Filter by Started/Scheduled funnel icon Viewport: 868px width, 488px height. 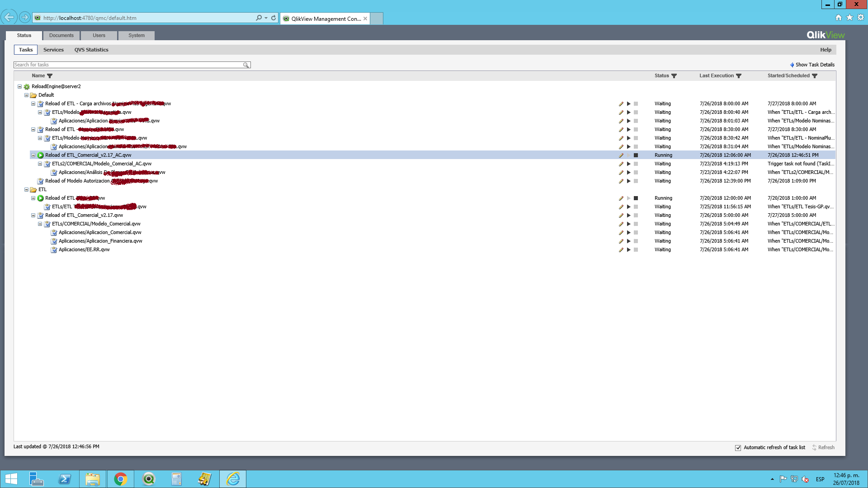coord(815,76)
